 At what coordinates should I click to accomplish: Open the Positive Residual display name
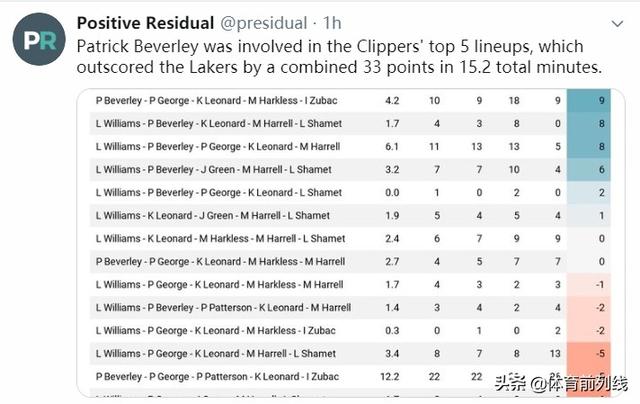pyautogui.click(x=145, y=23)
